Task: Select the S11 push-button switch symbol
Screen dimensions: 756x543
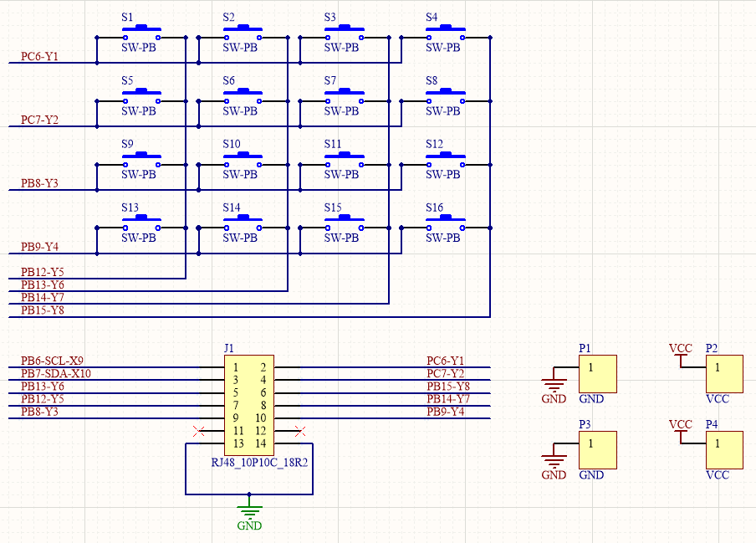Action: tap(345, 160)
